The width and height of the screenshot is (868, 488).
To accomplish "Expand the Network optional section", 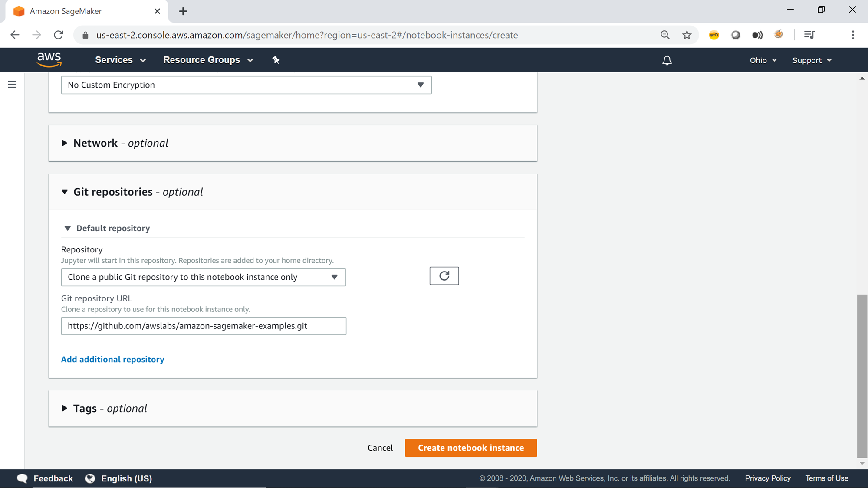I will pyautogui.click(x=64, y=143).
